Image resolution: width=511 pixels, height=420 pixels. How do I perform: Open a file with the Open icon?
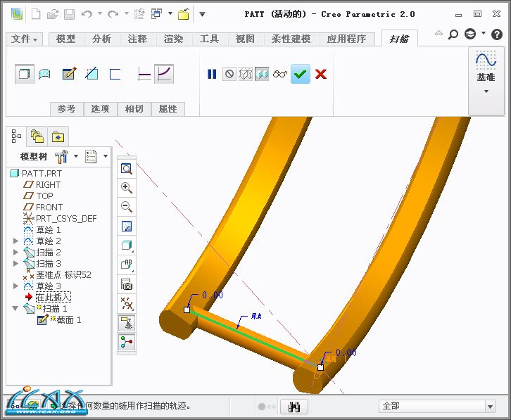click(53, 14)
